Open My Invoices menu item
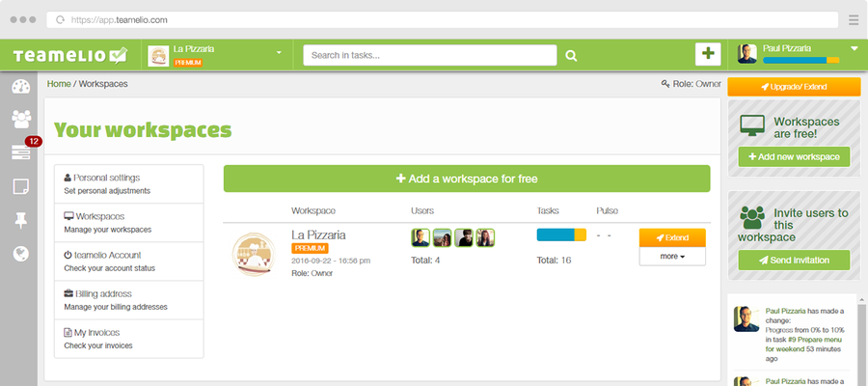The image size is (868, 386). coord(129,339)
